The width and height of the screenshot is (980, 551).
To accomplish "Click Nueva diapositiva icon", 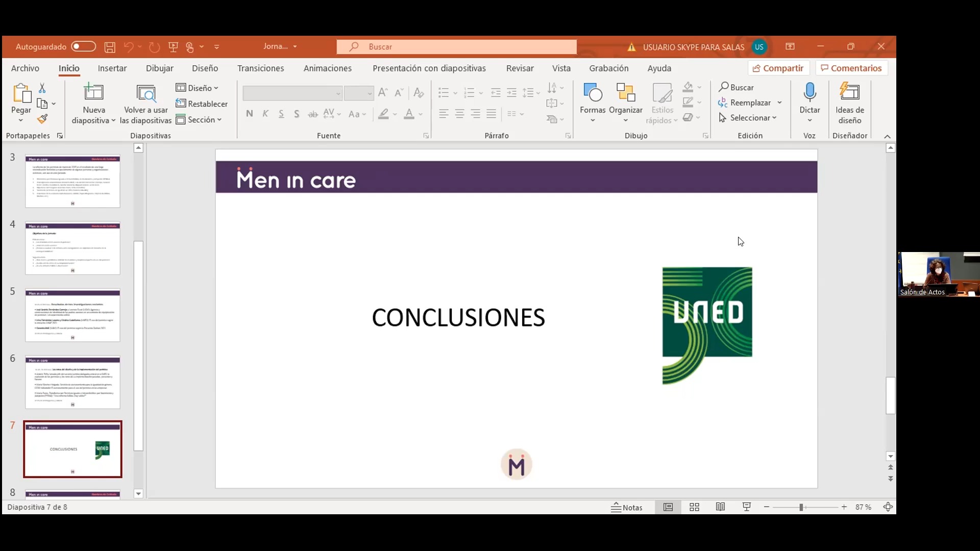I will 93,92.
